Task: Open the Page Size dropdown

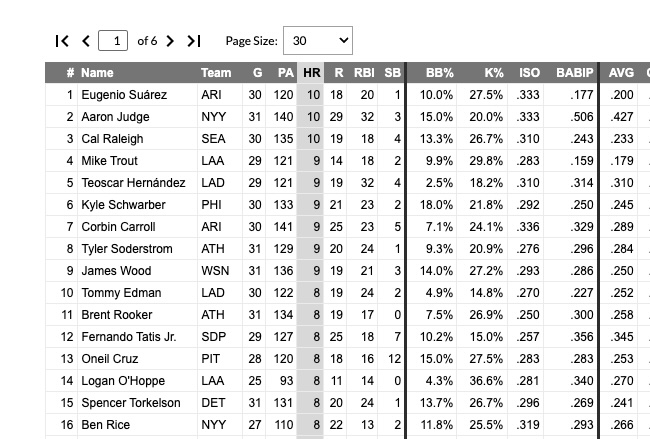Action: pyautogui.click(x=318, y=41)
